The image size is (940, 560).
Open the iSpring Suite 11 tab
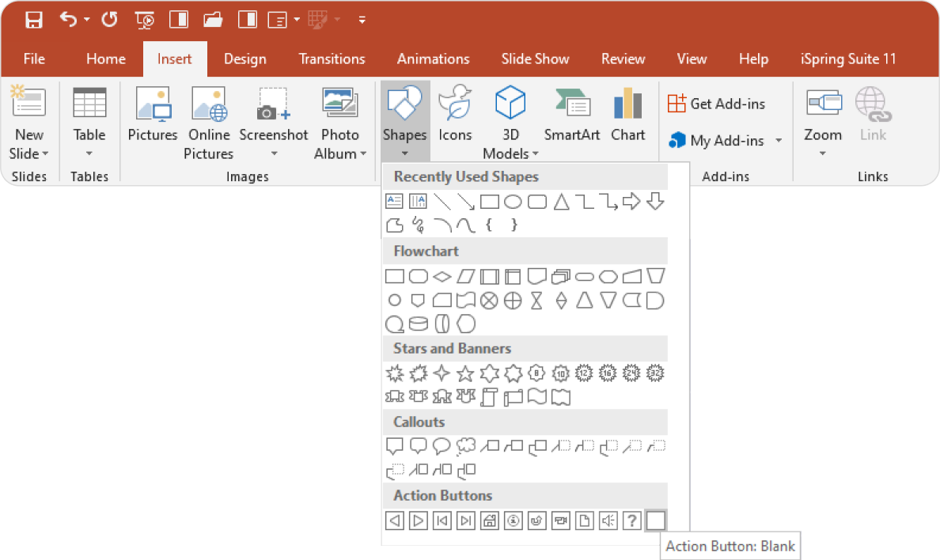(x=847, y=59)
